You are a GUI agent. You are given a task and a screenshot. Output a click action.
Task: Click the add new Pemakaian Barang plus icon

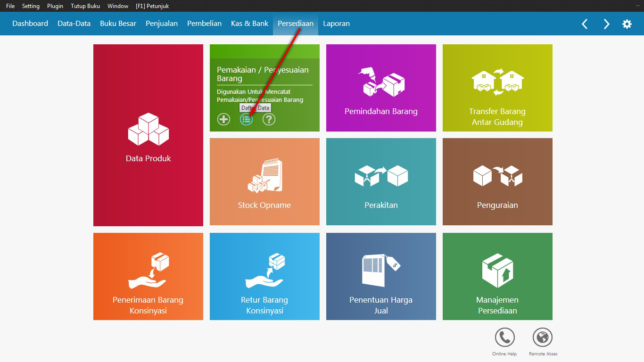click(x=223, y=119)
